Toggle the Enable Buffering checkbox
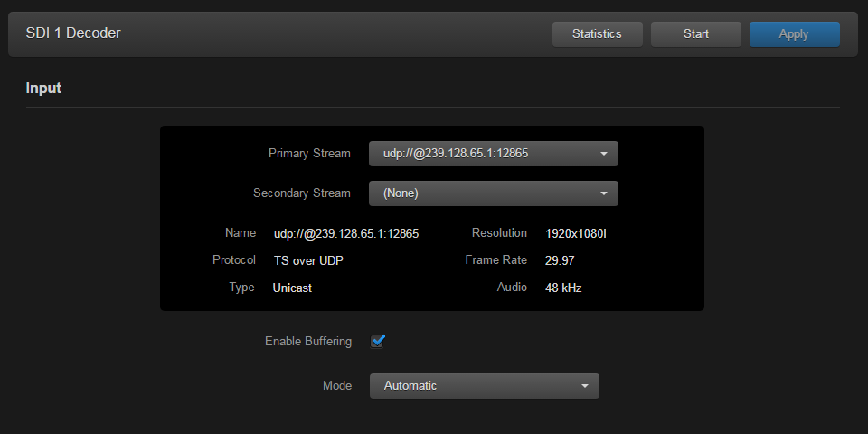The image size is (868, 434). 378,341
